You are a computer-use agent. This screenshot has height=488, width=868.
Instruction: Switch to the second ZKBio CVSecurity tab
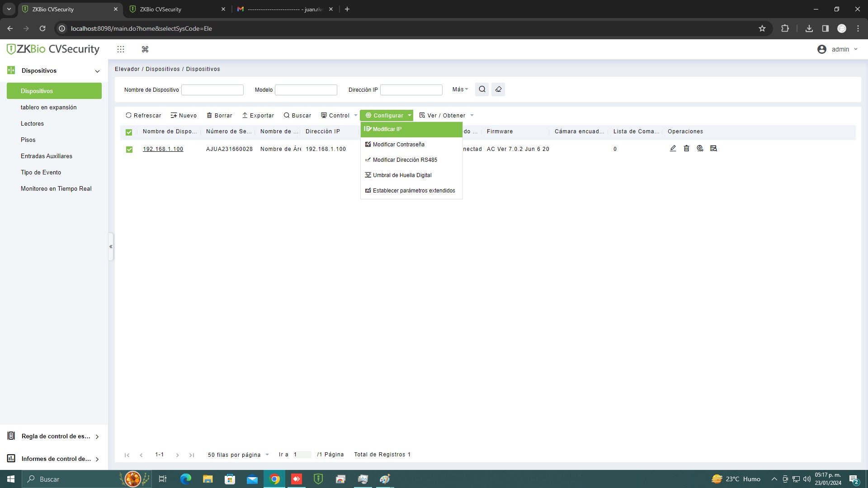[177, 9]
